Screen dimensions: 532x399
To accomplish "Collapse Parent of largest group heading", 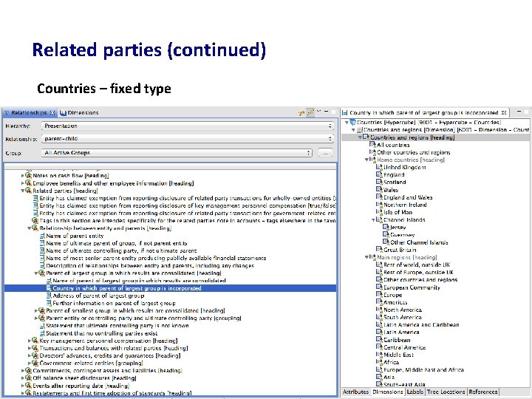I will click(x=36, y=273).
